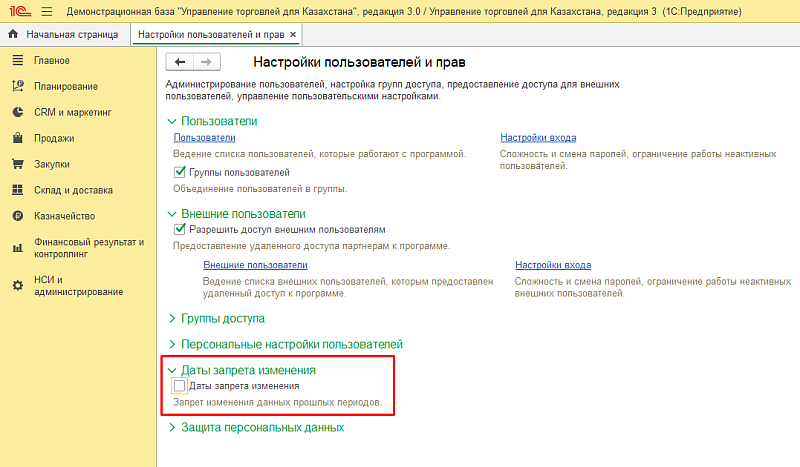This screenshot has height=467, width=800.
Task: Expand the Группы доступа section
Action: [222, 319]
